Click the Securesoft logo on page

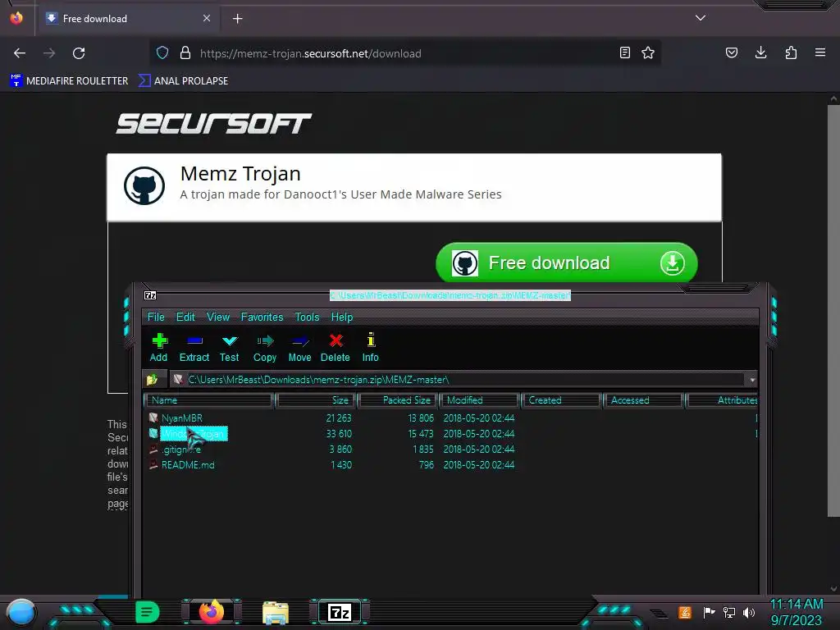click(214, 124)
